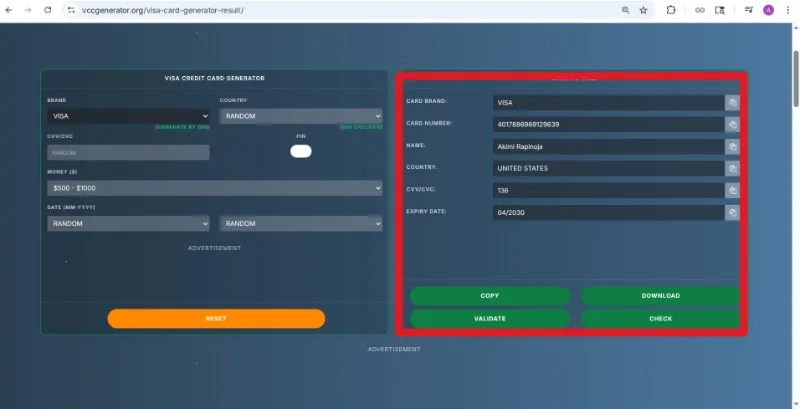The width and height of the screenshot is (800, 409).
Task: Open the expiry year RANDOM dropdown
Action: tap(301, 223)
